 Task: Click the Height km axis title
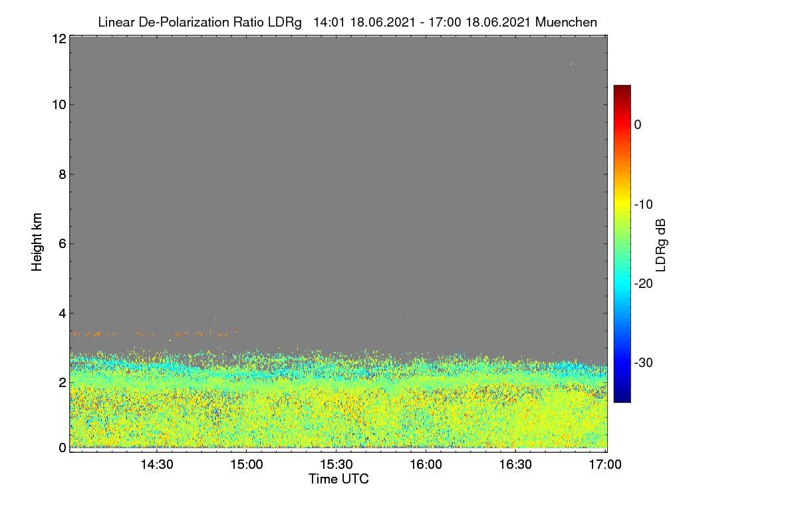tap(37, 241)
